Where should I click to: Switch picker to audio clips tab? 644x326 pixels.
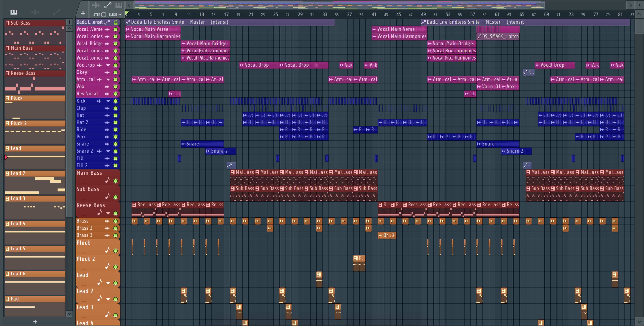point(35,12)
